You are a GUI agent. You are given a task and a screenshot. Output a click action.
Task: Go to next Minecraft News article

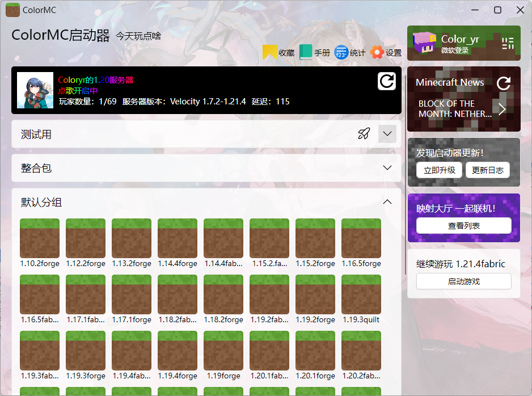502,109
